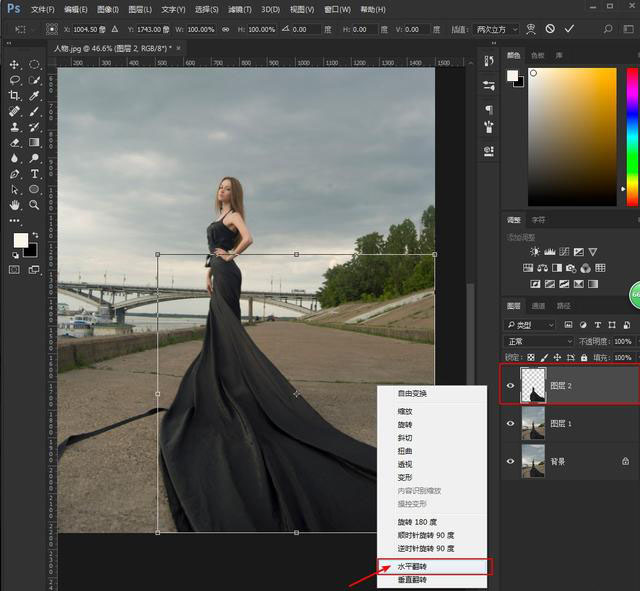
Task: Open the 图像(I) menu
Action: (108, 9)
